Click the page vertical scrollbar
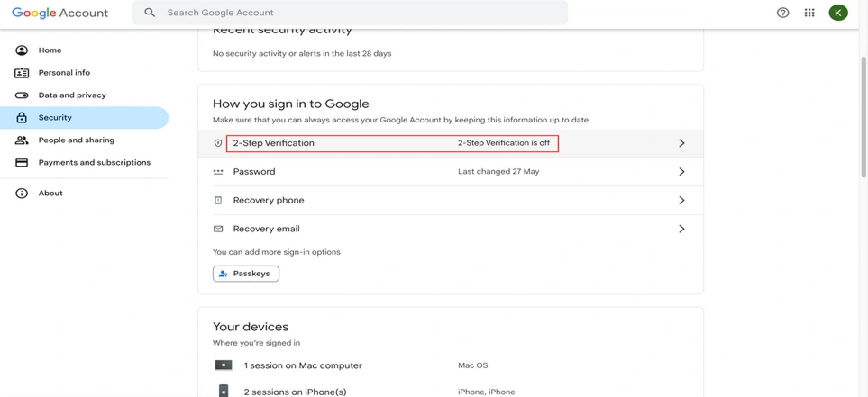 click(x=863, y=117)
